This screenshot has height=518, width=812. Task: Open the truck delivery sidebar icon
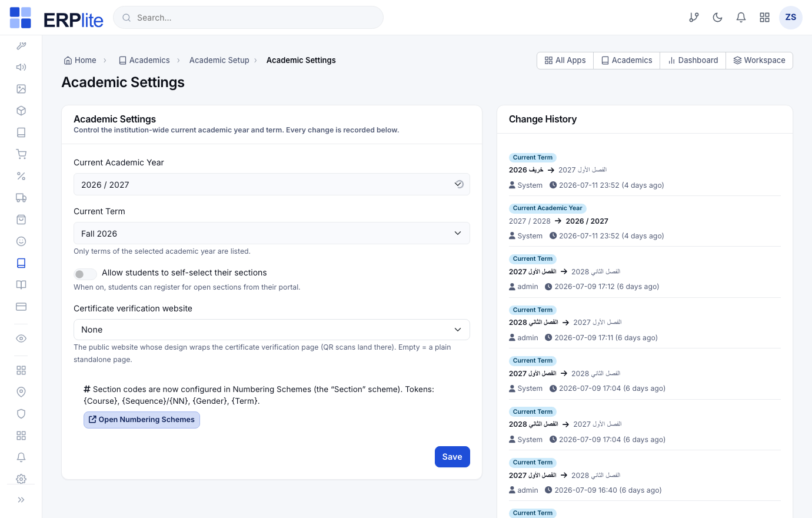pos(21,198)
